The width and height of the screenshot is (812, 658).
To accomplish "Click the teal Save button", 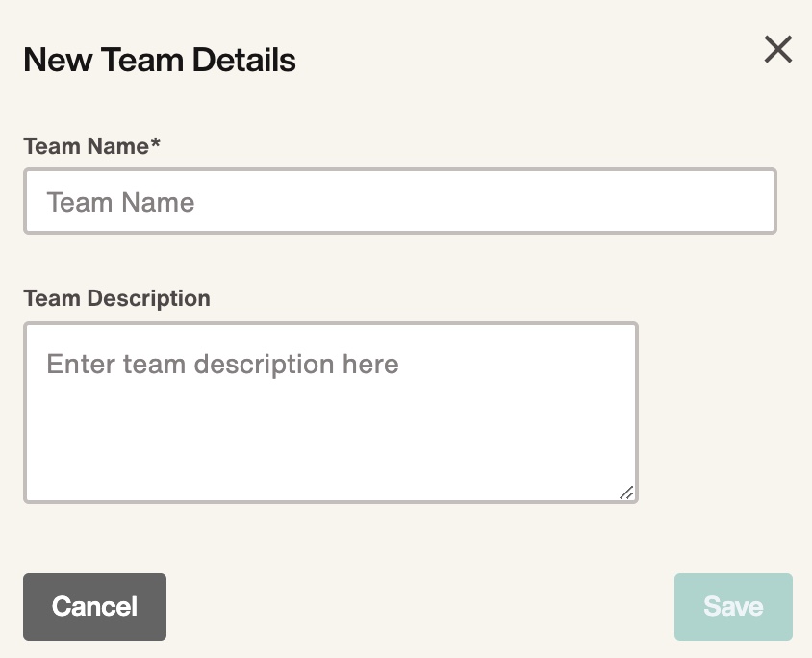I will pyautogui.click(x=733, y=607).
